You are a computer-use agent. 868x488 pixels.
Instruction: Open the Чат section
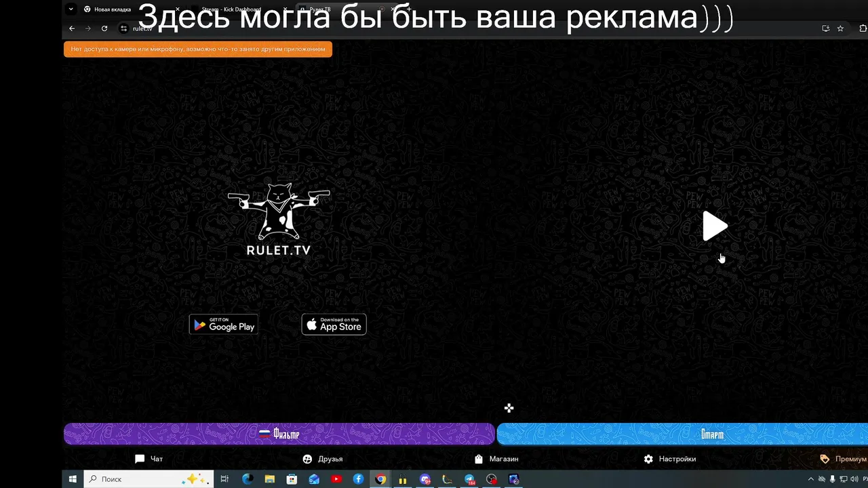(149, 459)
